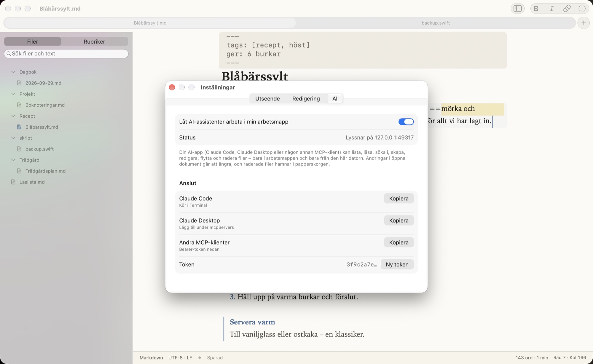Collapse the Trädgård folder
593x364 pixels.
[13, 160]
